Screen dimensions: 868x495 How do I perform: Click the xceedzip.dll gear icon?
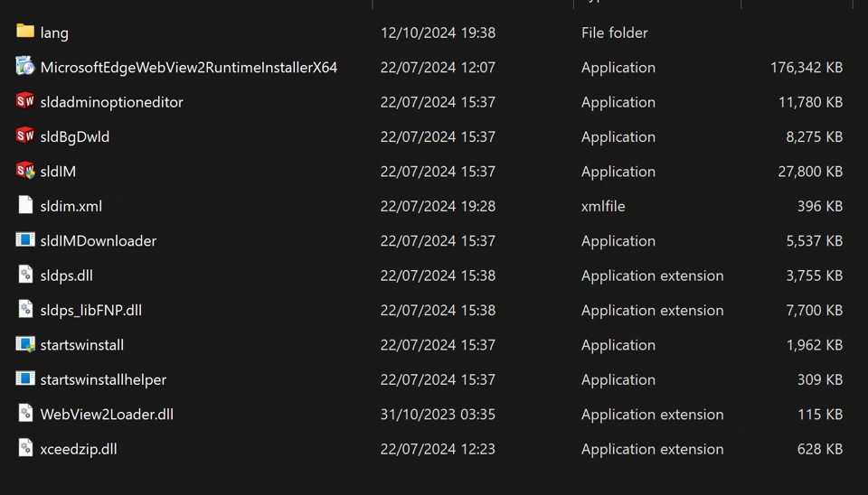coord(25,448)
